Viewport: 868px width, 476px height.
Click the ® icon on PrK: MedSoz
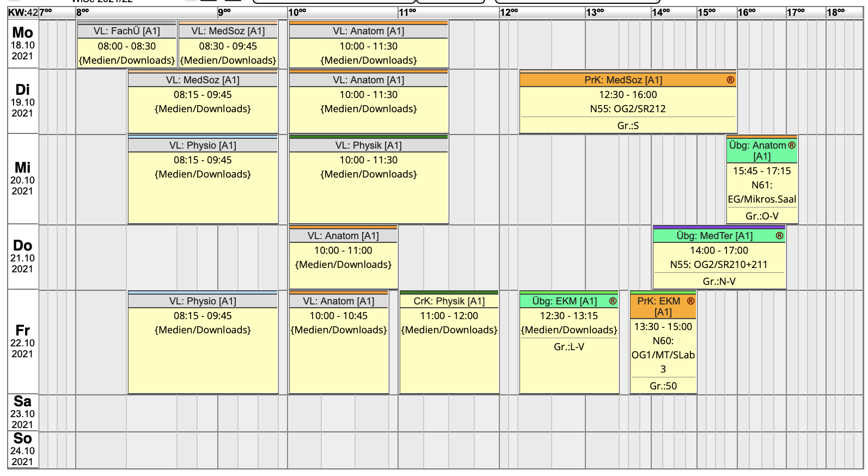(730, 80)
